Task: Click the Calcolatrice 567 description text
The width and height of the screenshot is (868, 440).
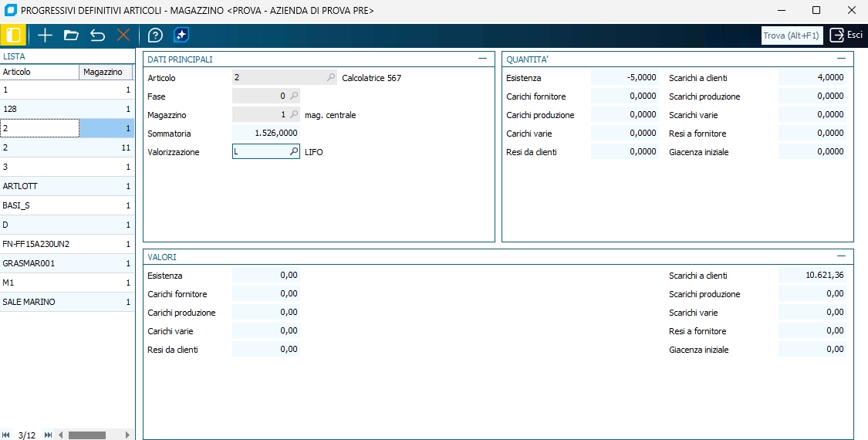Action: (x=371, y=78)
